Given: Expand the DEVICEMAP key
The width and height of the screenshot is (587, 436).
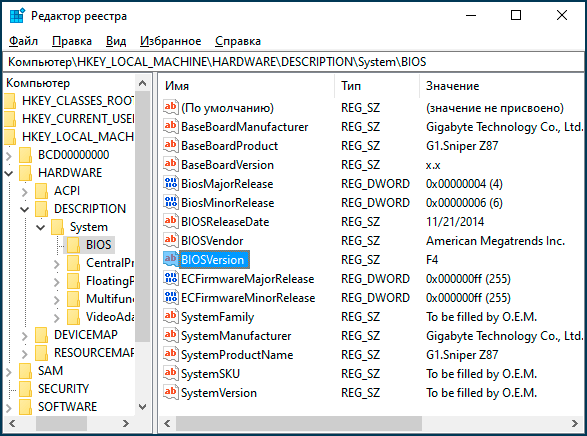Looking at the screenshot, I should click(x=25, y=336).
